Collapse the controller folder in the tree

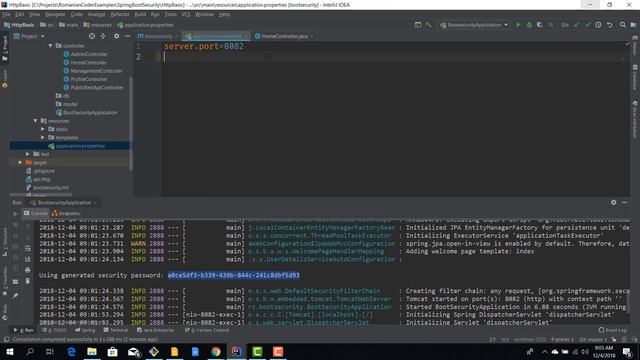coord(51,46)
